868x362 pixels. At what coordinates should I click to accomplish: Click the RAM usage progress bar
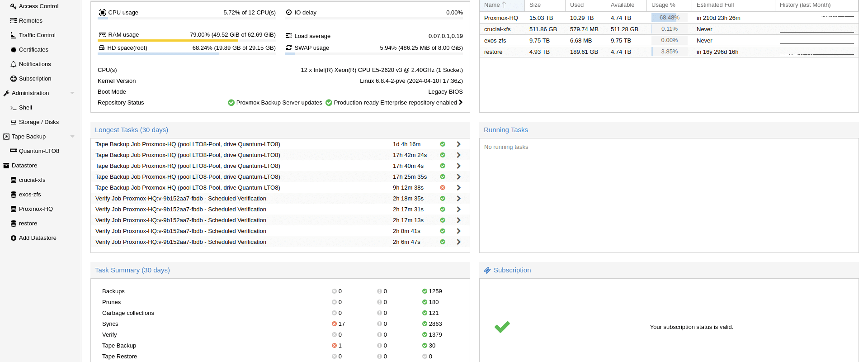(186, 40)
